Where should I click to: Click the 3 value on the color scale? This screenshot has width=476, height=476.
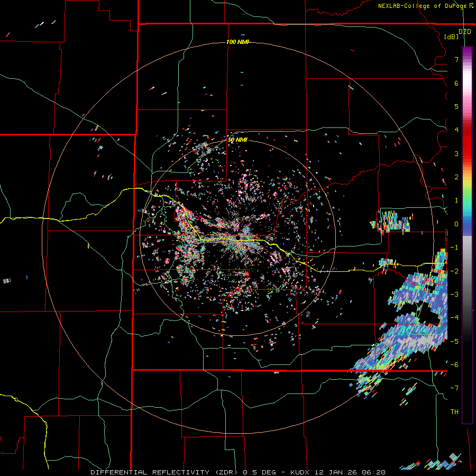click(x=456, y=153)
